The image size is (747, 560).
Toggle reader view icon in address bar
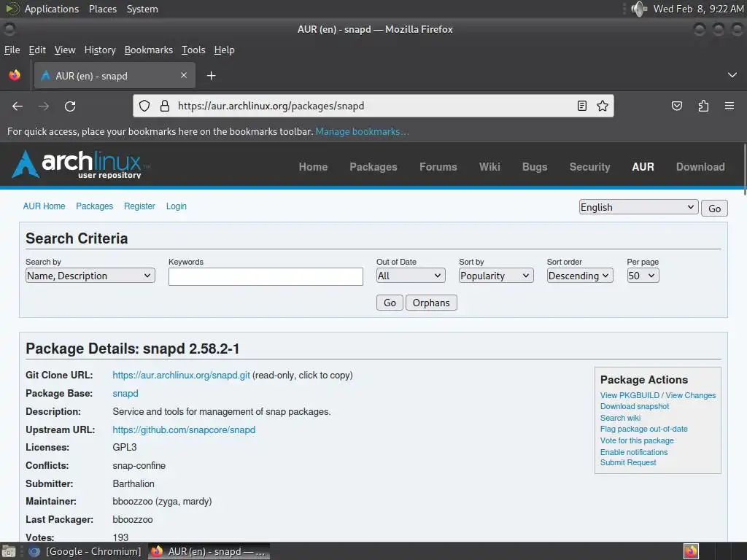581,106
